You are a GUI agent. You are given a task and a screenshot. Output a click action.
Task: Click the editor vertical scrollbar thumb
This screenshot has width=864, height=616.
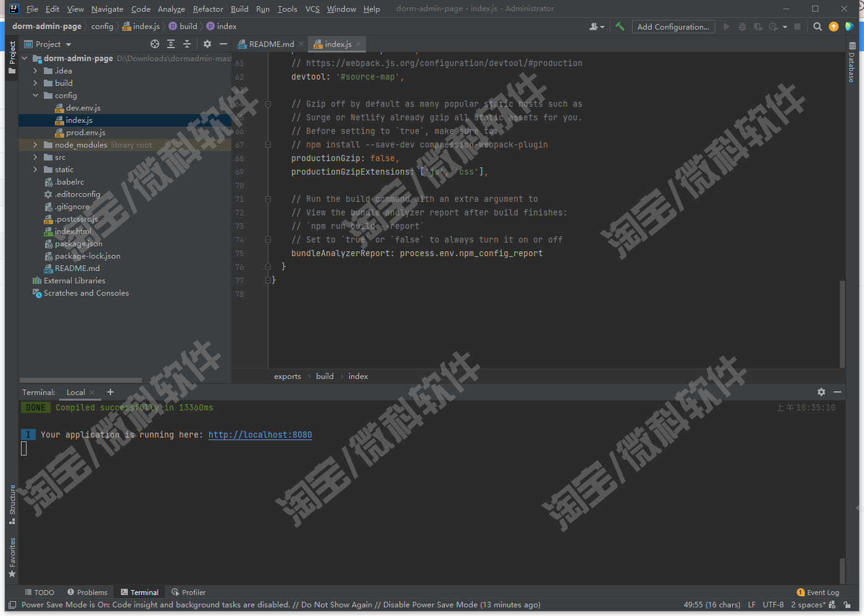[842, 324]
